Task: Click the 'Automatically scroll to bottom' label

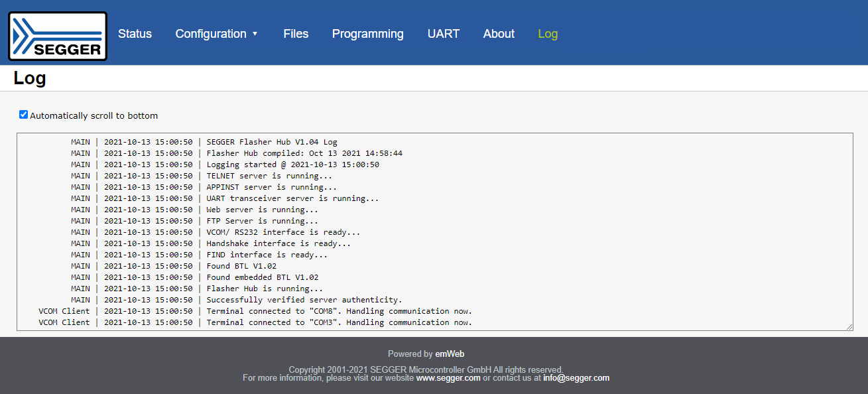Action: [93, 115]
